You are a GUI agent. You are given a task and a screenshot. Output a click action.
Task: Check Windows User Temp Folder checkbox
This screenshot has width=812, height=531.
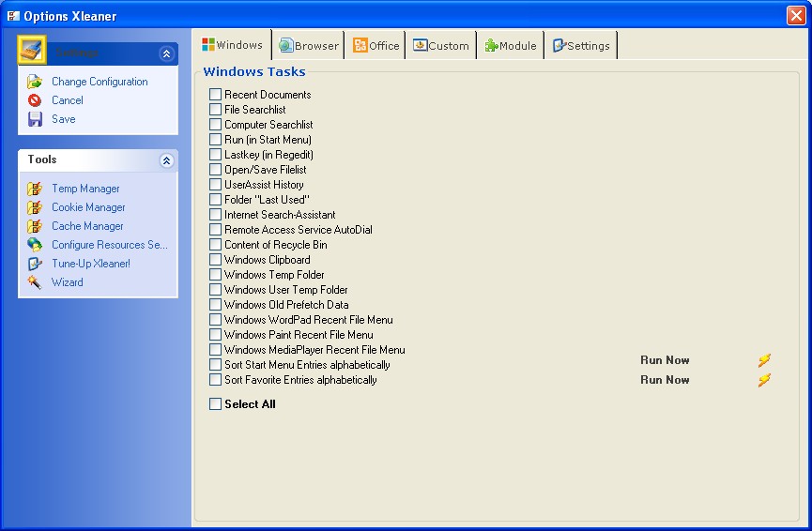(215, 289)
